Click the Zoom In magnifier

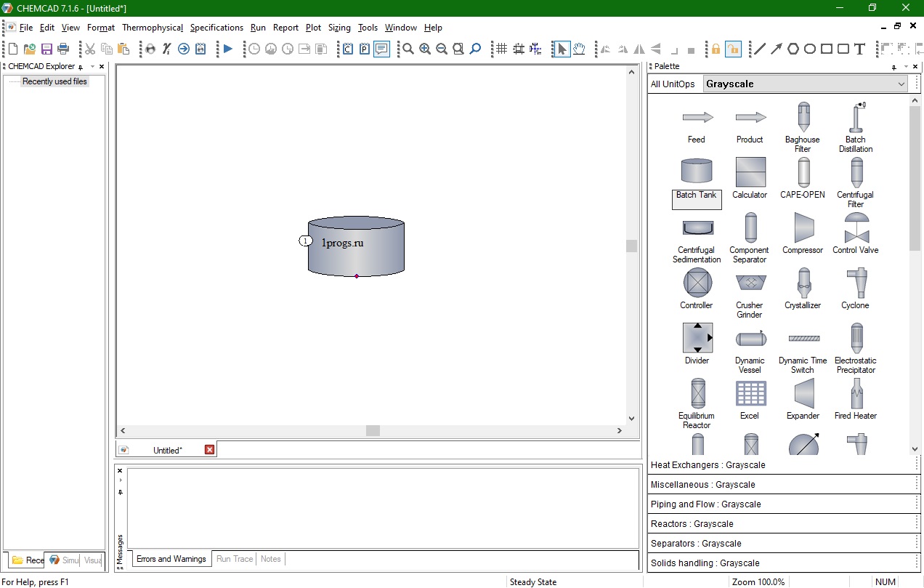tap(424, 49)
